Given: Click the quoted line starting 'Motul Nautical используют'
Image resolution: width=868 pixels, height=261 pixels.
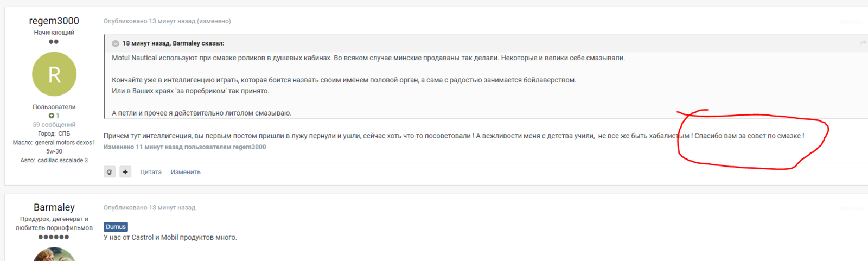Looking at the screenshot, I should coord(368,58).
